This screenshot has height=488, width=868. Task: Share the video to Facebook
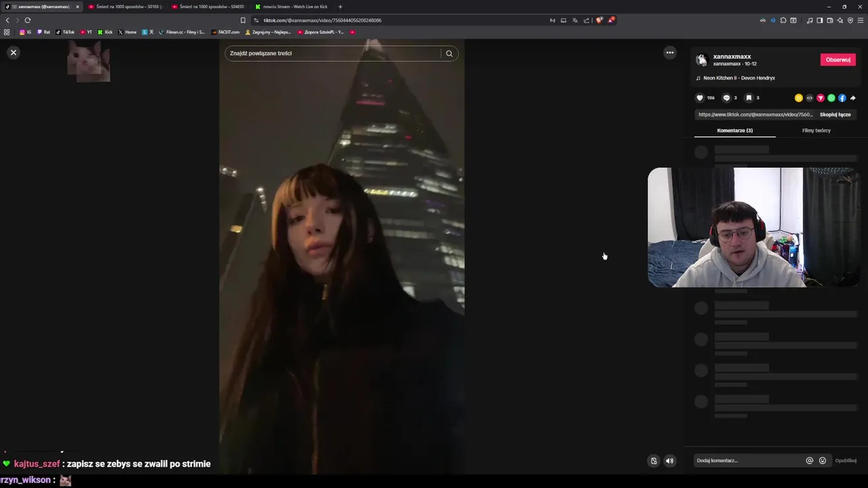point(842,98)
